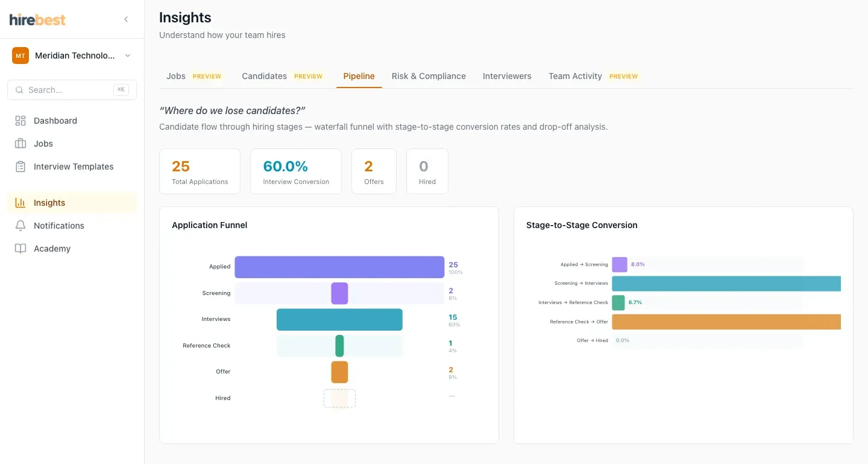Click the '0.0%' Offer → Hired value
868x464 pixels.
623,340
